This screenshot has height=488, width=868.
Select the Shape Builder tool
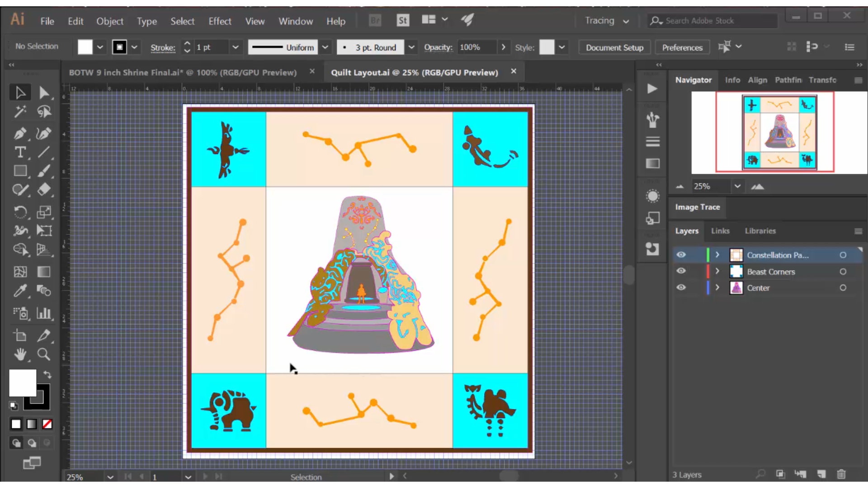(20, 249)
